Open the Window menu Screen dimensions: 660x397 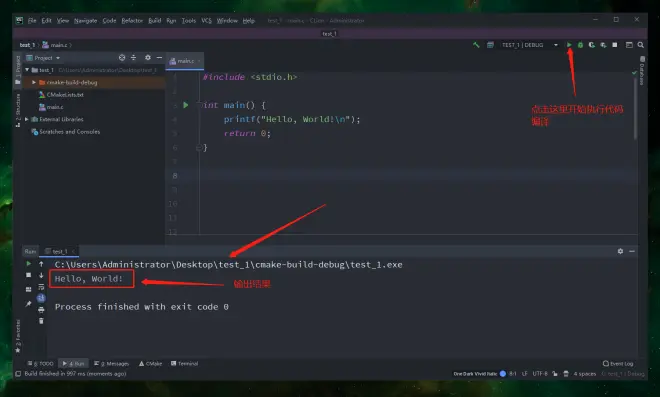[227, 21]
